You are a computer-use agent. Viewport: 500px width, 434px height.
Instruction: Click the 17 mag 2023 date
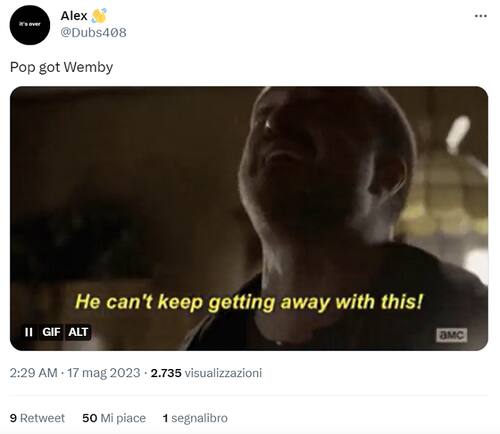(x=104, y=373)
